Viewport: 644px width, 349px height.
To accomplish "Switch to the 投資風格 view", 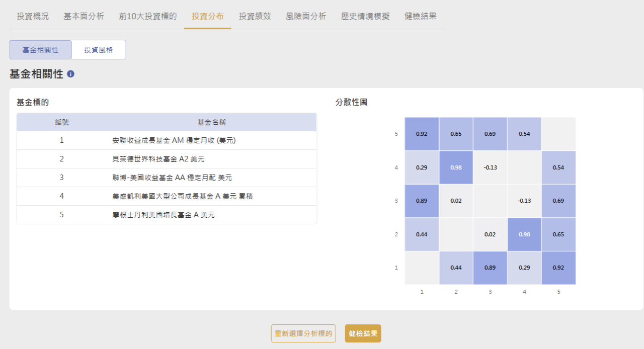I will (99, 50).
